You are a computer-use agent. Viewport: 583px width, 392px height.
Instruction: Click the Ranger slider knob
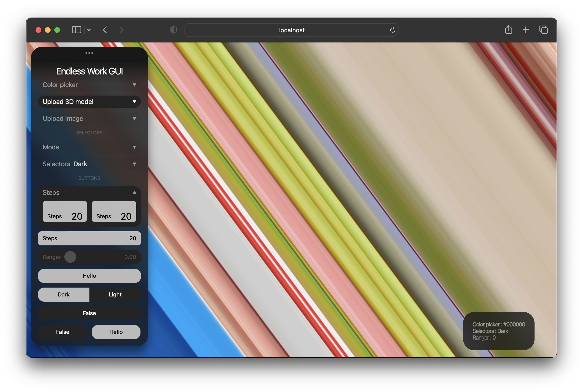click(70, 257)
